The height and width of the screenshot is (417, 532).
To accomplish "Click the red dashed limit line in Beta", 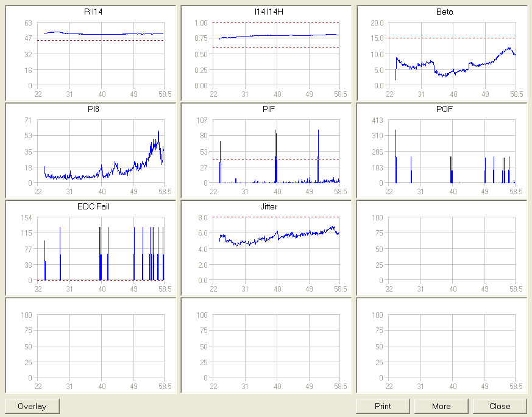I will coord(452,38).
